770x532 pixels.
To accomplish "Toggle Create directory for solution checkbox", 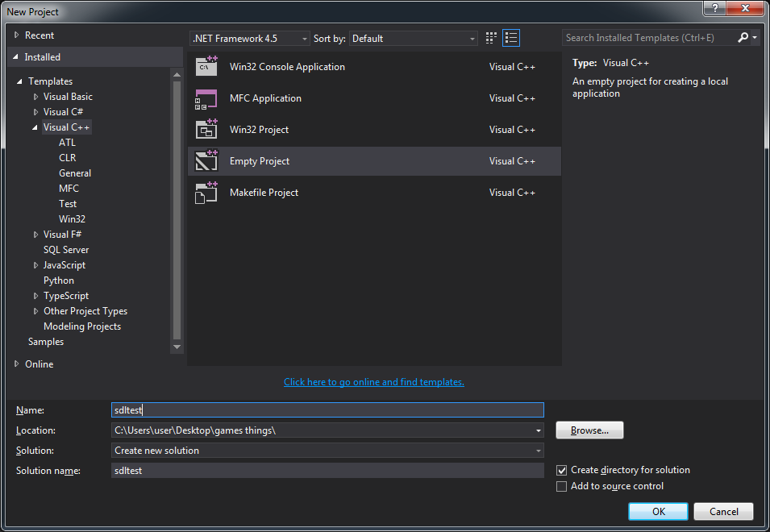I will click(562, 470).
